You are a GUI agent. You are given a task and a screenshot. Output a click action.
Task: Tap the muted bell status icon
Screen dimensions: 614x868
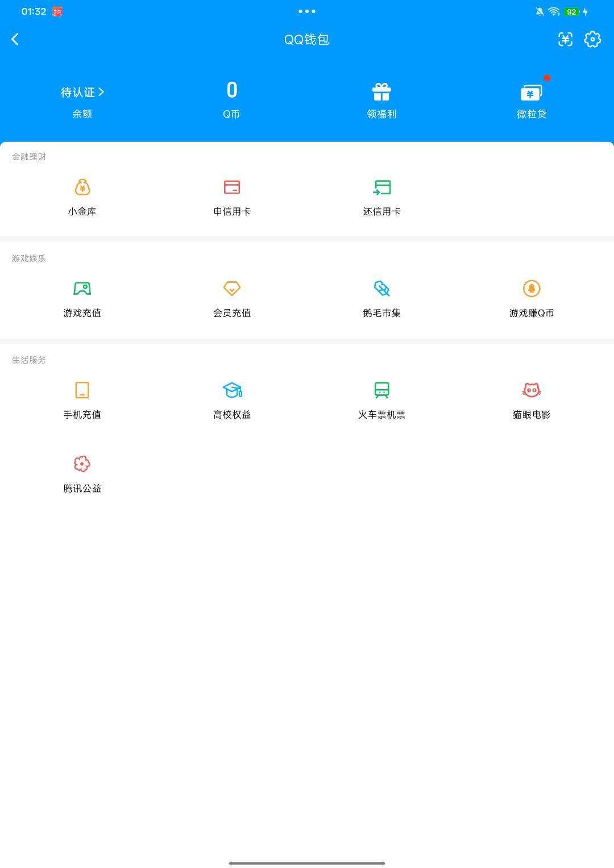(539, 11)
